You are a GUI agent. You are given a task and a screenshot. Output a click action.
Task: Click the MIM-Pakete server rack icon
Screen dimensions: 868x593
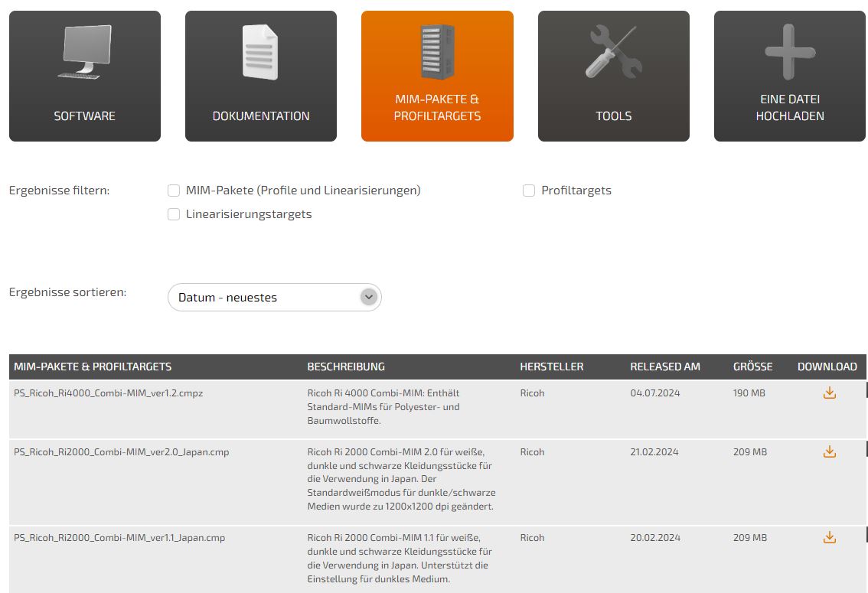[x=437, y=51]
